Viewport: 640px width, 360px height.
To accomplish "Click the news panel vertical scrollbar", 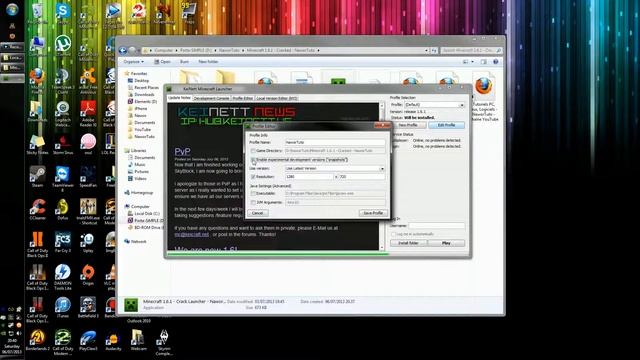I will click(382, 176).
